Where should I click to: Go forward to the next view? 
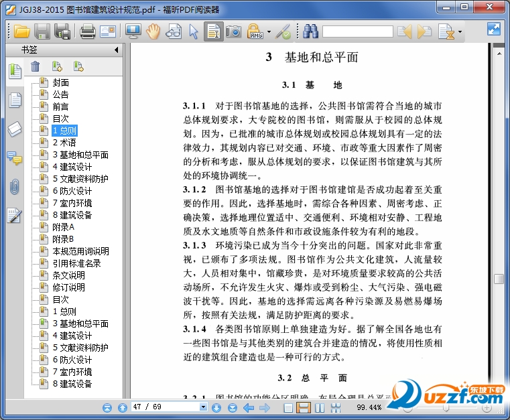[x=265, y=408]
